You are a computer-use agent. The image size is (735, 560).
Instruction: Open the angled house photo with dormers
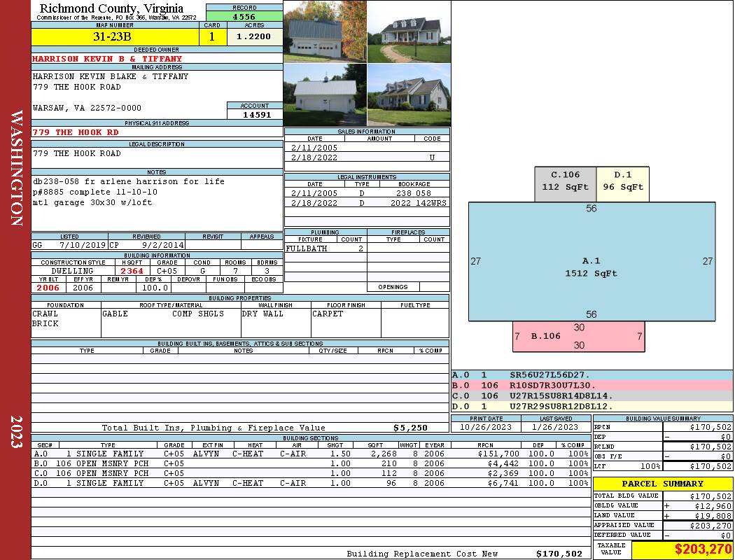pyautogui.click(x=409, y=94)
